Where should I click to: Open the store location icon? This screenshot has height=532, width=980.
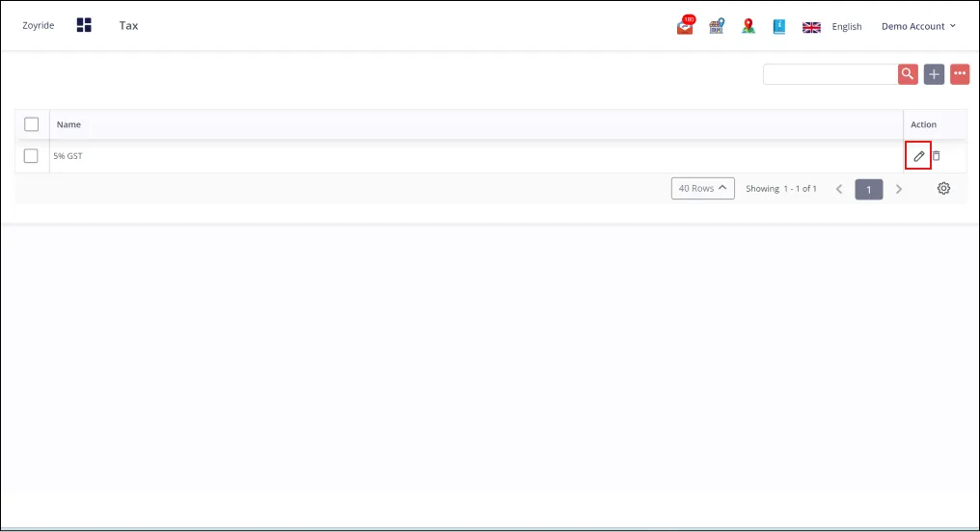pos(717,26)
